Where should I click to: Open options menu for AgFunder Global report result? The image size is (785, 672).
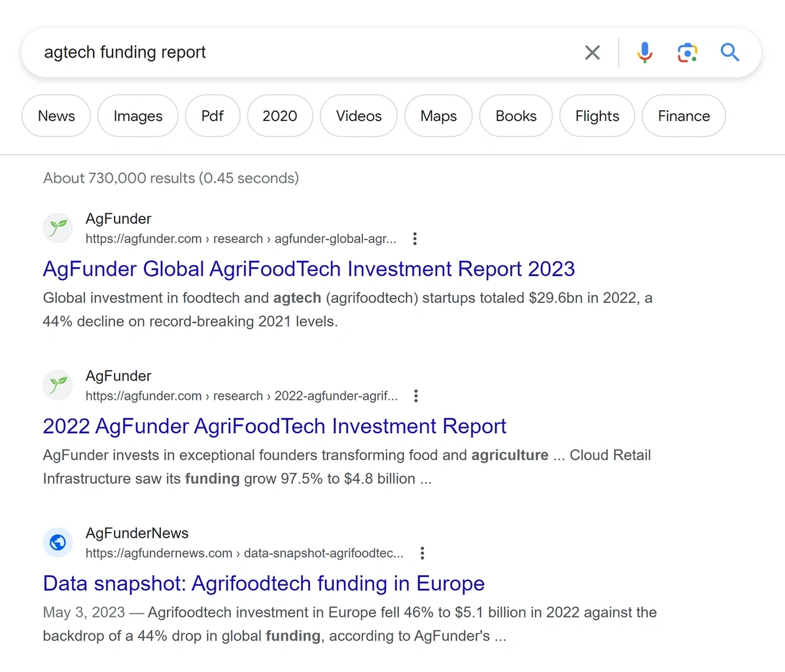[x=415, y=239]
